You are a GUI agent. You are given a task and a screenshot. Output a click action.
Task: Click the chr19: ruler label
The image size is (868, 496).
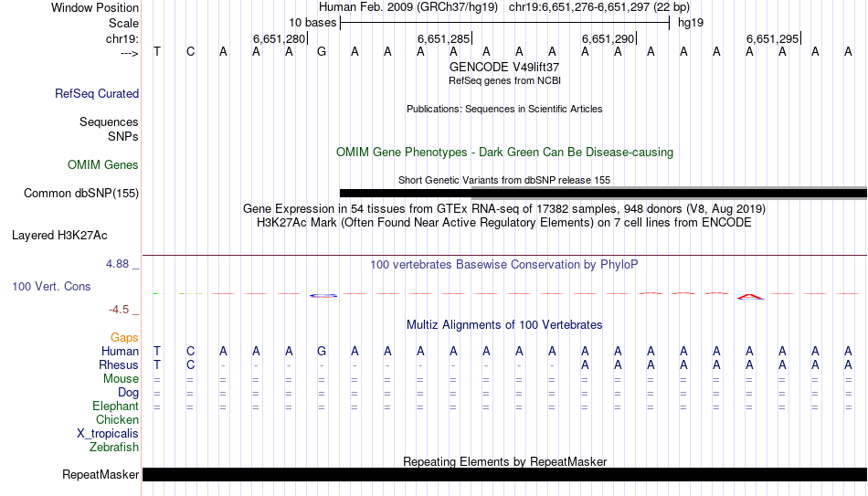coord(122,38)
